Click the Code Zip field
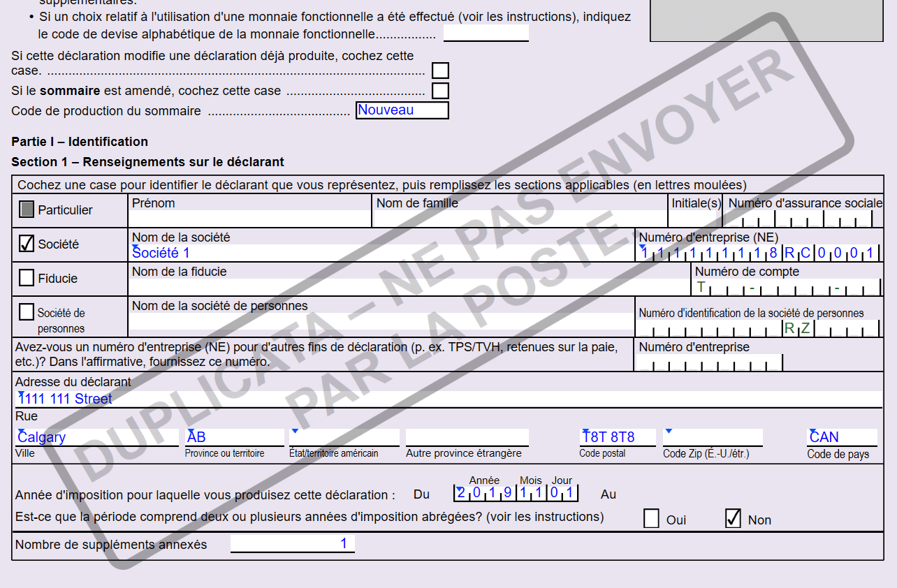 713,437
